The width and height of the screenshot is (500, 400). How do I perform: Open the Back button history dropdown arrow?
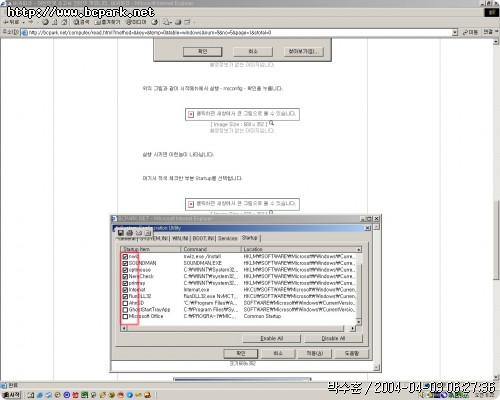pyautogui.click(x=23, y=22)
